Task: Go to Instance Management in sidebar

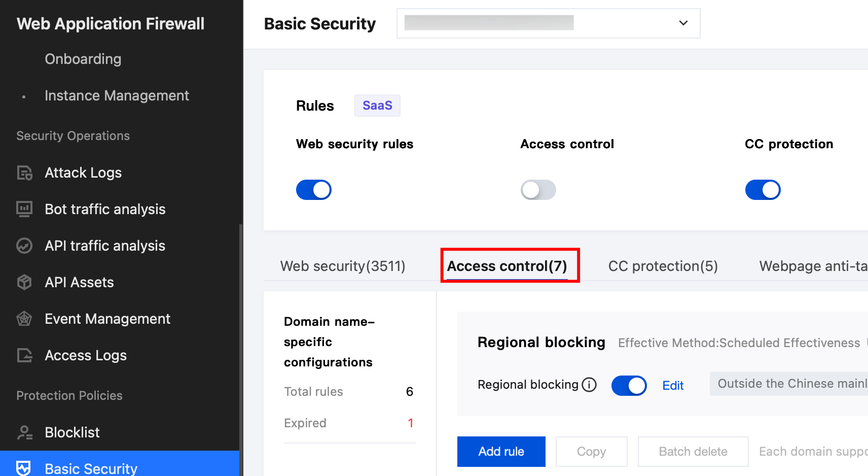Action: click(x=117, y=95)
